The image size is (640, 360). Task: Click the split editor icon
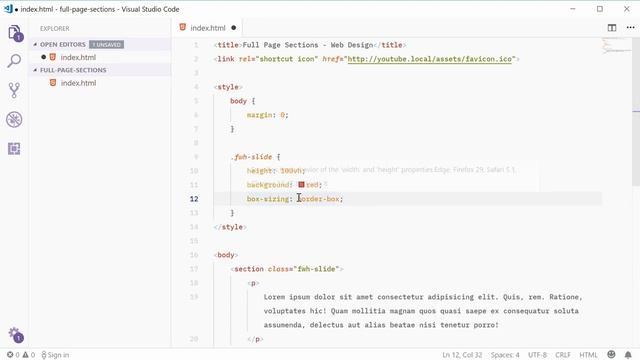(611, 28)
